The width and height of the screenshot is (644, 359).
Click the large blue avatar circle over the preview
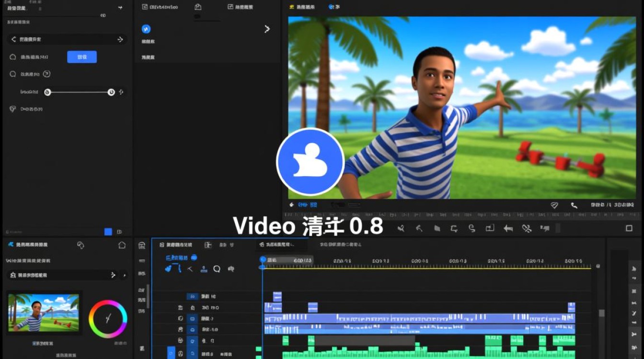(310, 162)
